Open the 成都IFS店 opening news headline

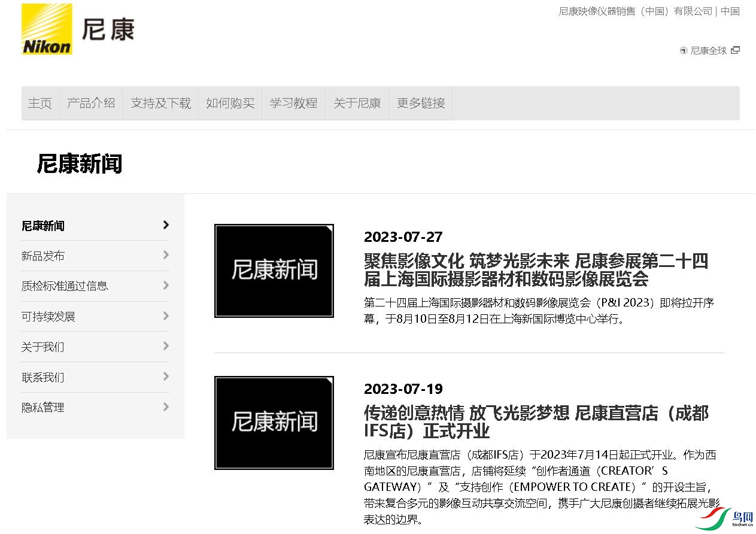[536, 422]
